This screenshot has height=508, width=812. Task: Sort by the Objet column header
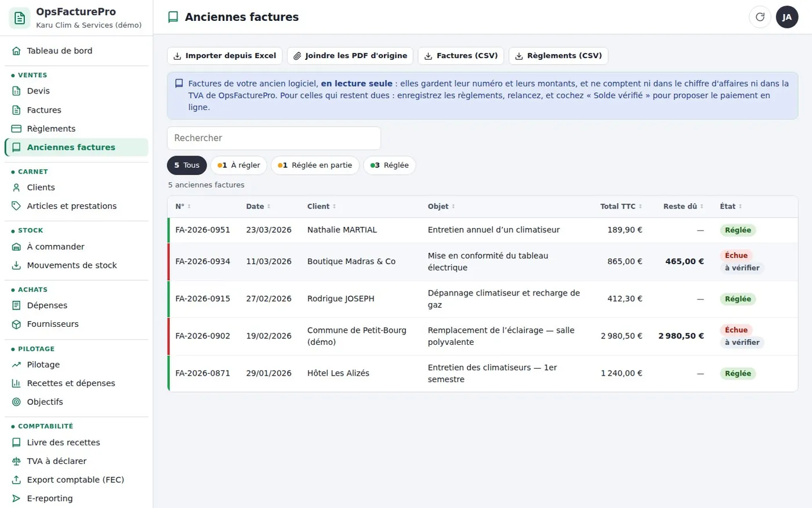[x=441, y=206]
